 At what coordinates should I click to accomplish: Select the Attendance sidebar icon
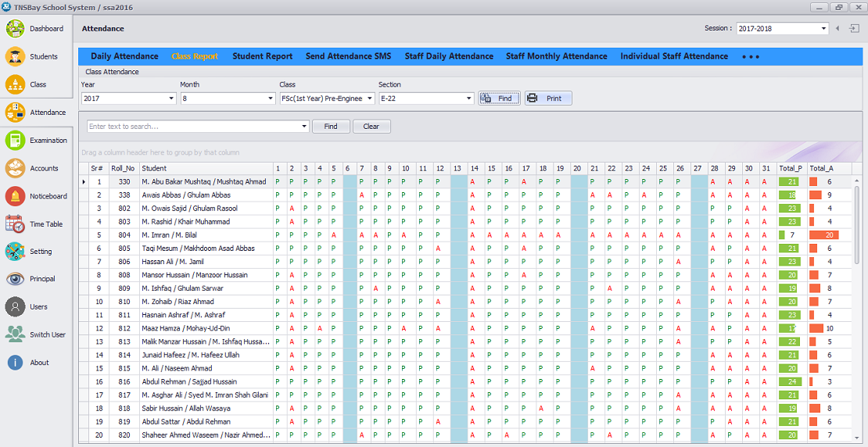(x=16, y=113)
